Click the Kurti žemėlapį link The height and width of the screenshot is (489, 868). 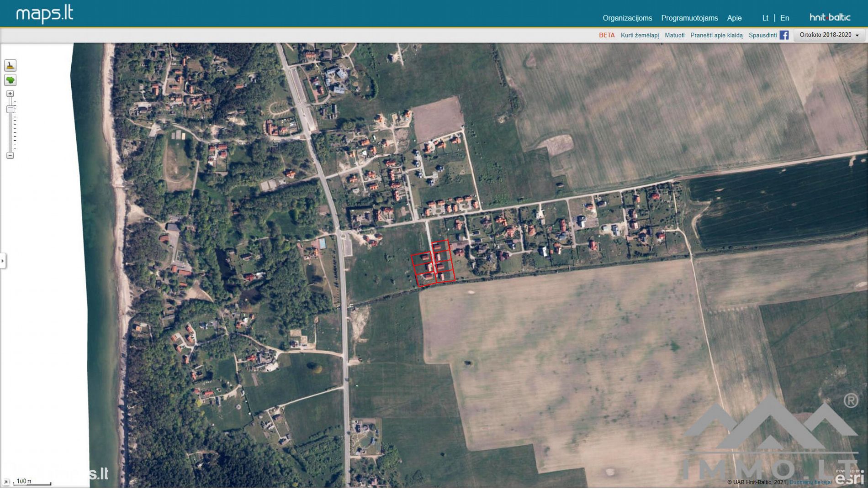640,35
